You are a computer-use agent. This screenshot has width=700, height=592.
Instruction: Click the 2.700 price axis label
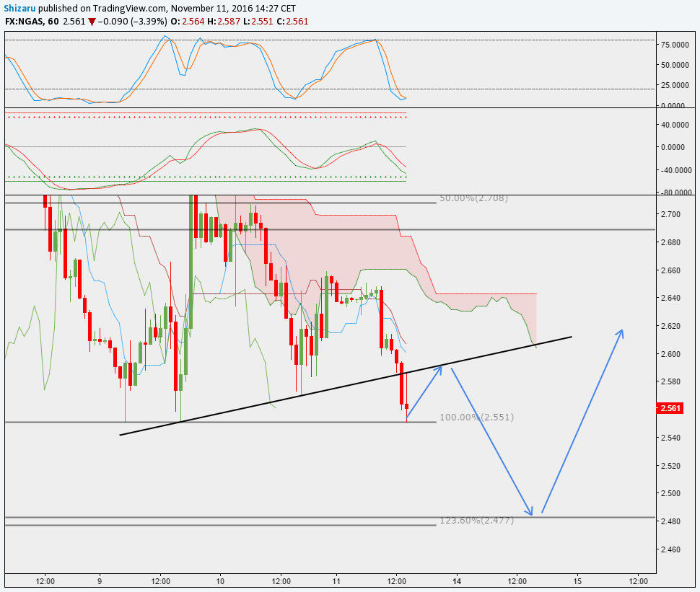tap(670, 214)
